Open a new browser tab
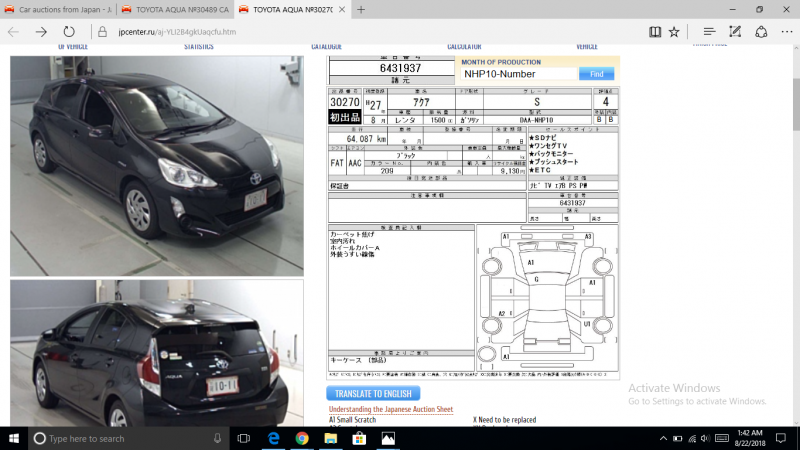Image resolution: width=800 pixels, height=450 pixels. click(x=361, y=9)
